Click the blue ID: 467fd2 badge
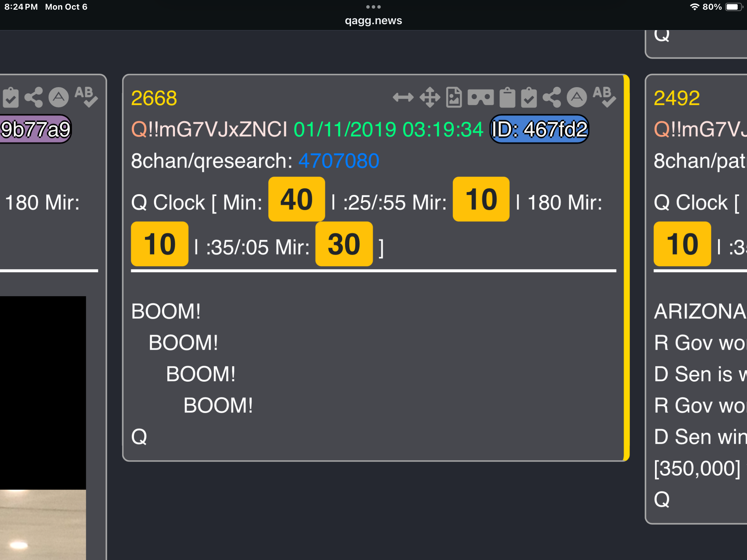This screenshot has width=747, height=560. pos(539,129)
